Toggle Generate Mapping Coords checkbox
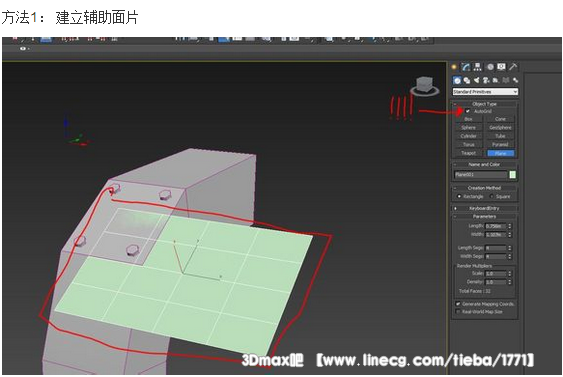563x377 pixels. tap(458, 304)
